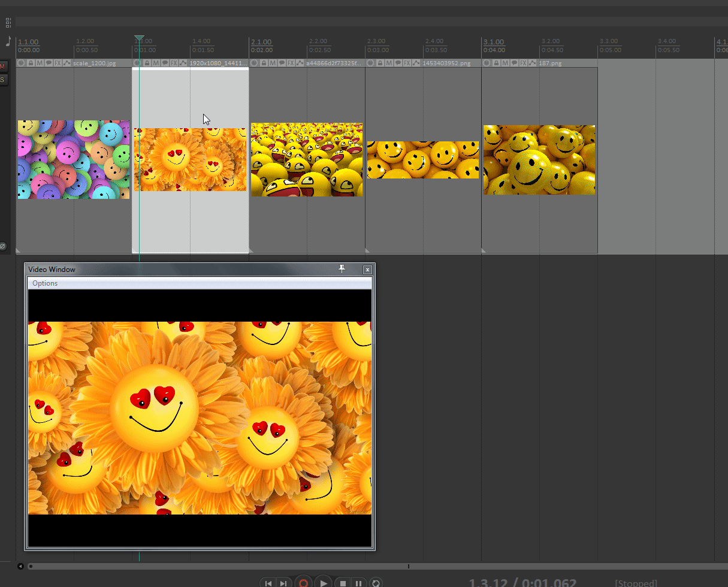
Task: Click the horizontal scrollbar left arrow
Action: click(20, 566)
